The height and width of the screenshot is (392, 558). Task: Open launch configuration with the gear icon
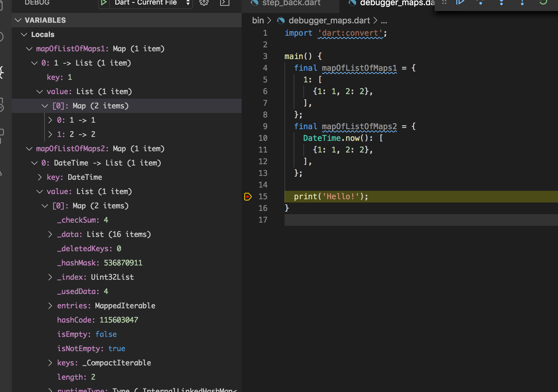point(204,3)
